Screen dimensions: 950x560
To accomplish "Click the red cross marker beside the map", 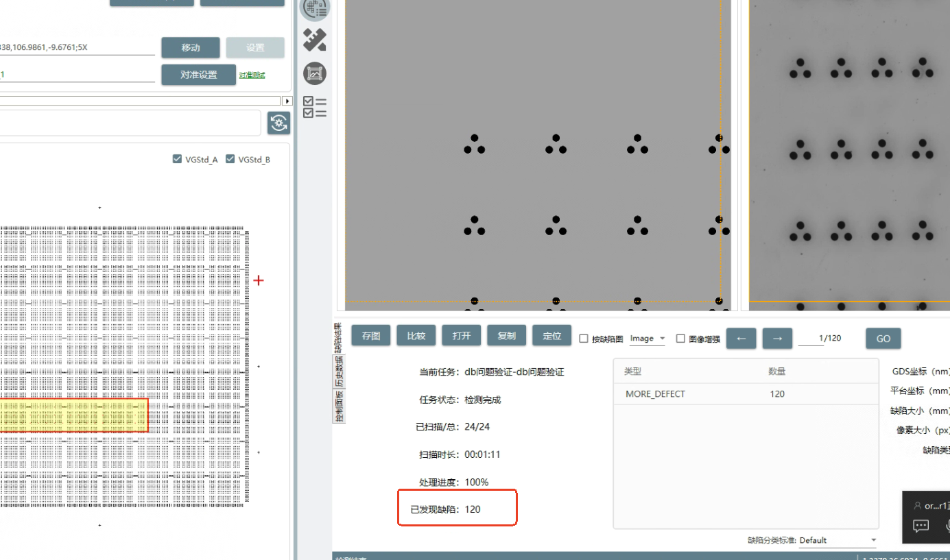I will pos(259,280).
